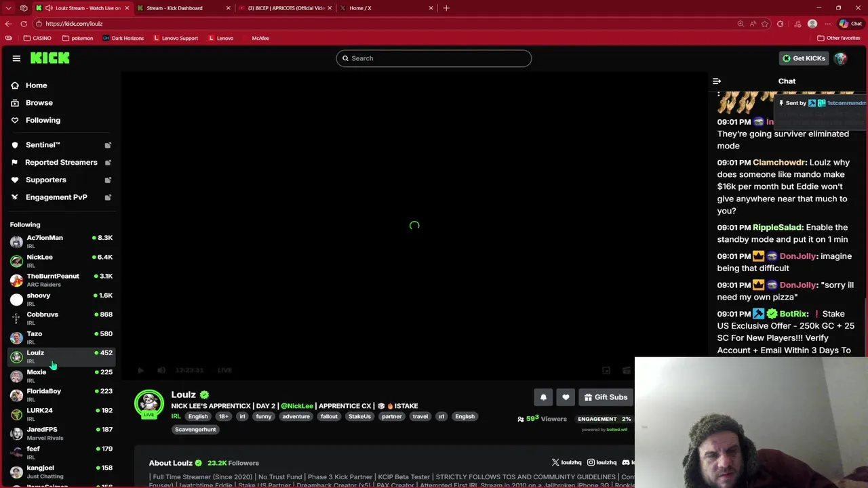Click the 18+ tag

tap(224, 417)
